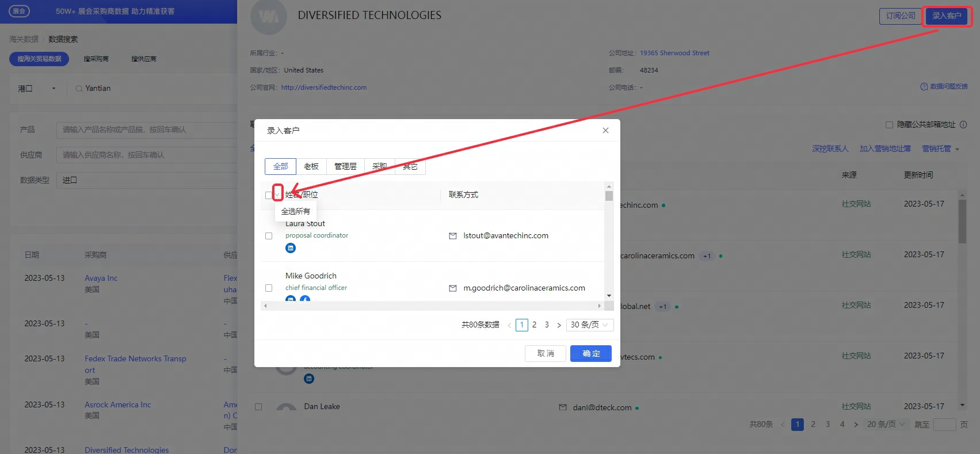
Task: Click the 跳至 page number field
Action: click(944, 425)
